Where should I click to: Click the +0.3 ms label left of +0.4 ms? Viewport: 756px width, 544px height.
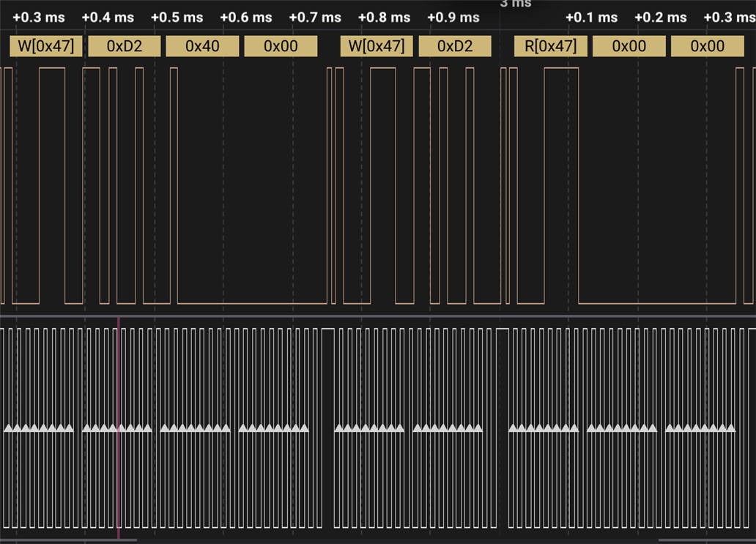click(39, 18)
